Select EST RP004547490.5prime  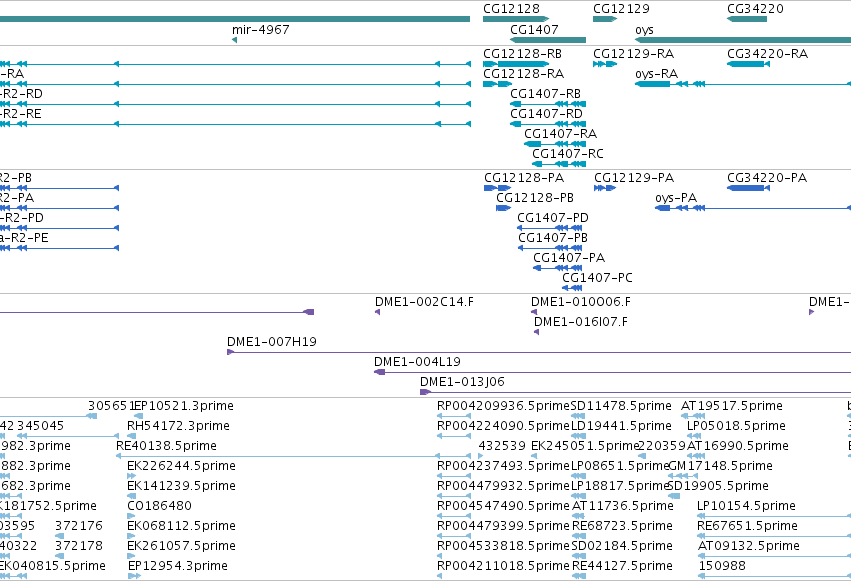point(503,506)
